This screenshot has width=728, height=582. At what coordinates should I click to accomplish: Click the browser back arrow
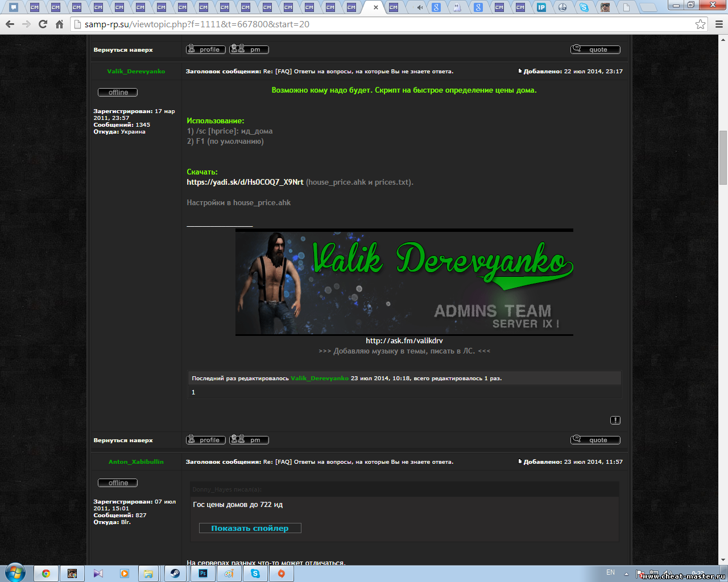(10, 24)
